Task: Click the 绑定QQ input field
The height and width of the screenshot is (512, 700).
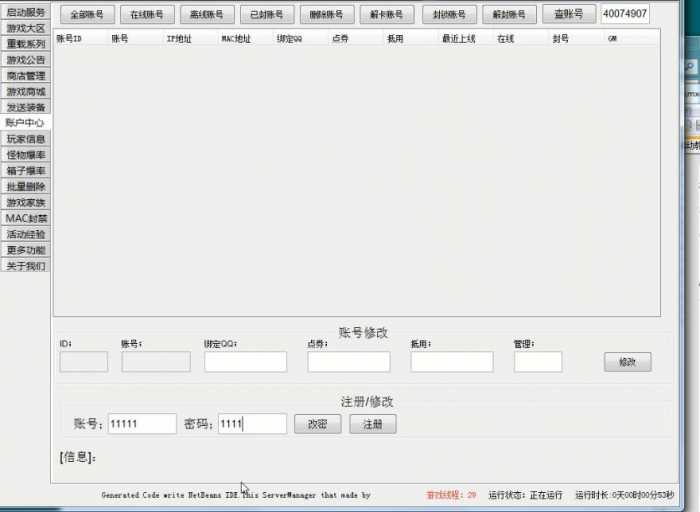Action: click(245, 362)
